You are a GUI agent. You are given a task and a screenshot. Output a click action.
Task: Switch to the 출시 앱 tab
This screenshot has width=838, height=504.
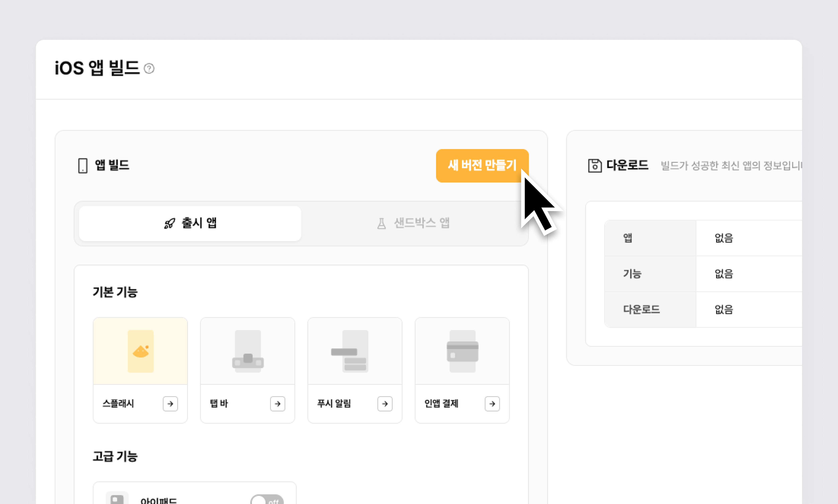(190, 223)
